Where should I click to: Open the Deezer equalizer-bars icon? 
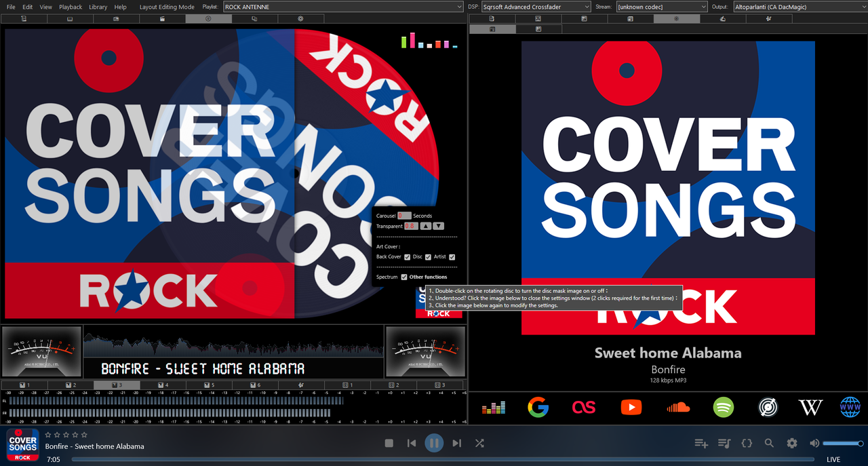pyautogui.click(x=494, y=407)
